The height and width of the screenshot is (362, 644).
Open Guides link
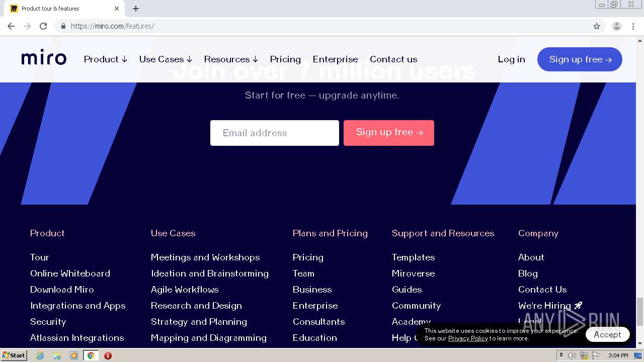point(407,290)
